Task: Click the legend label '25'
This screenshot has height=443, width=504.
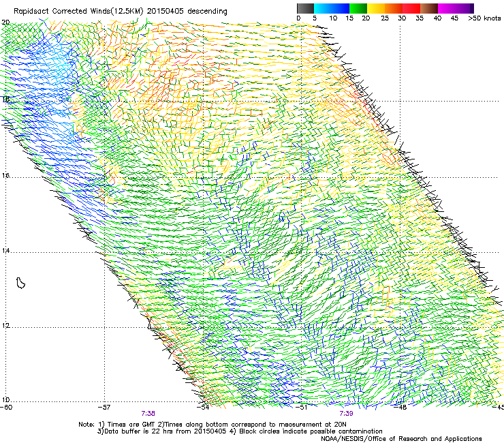Action: (x=385, y=18)
